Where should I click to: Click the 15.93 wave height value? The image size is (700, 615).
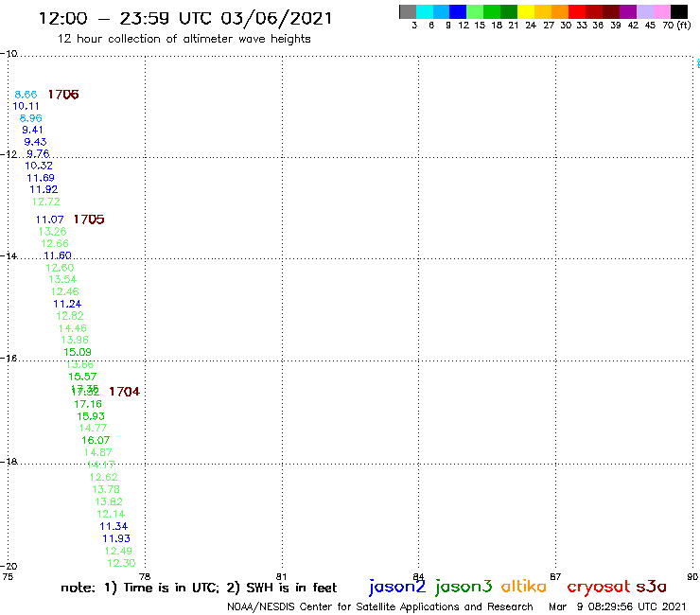[x=91, y=416]
